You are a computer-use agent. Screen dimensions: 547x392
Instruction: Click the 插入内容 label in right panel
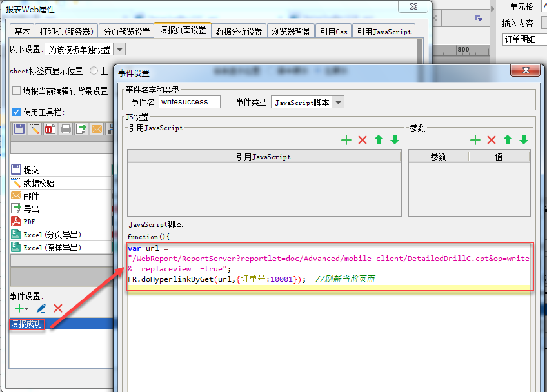(518, 23)
